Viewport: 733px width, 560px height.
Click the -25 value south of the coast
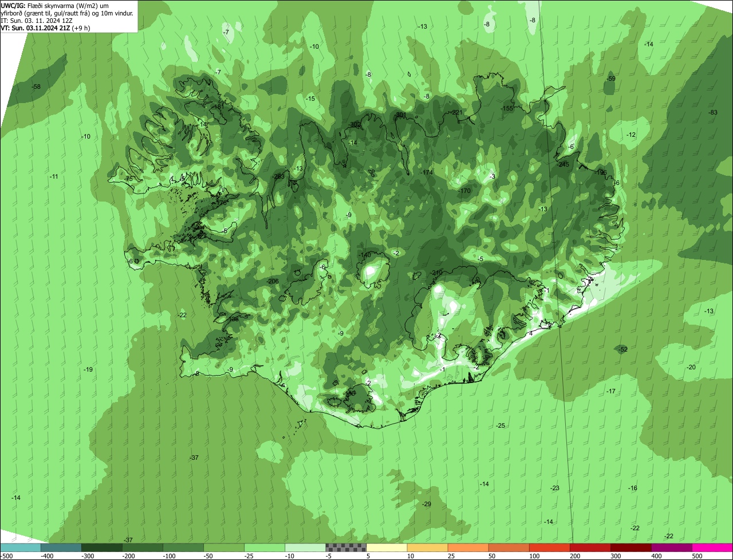(501, 425)
